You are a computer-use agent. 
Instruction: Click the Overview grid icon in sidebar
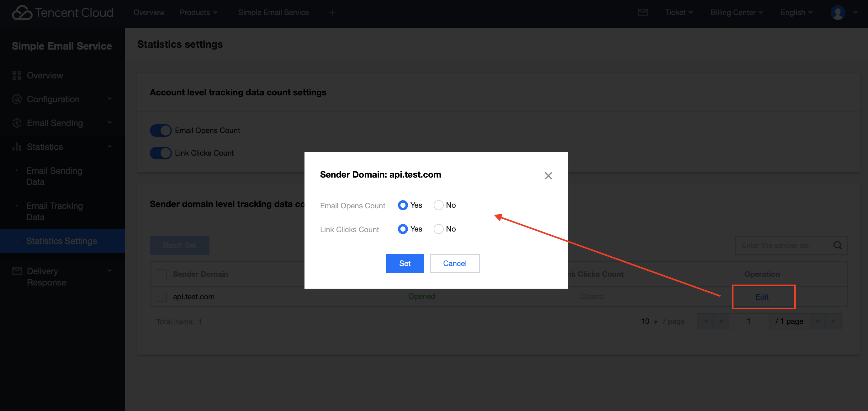pyautogui.click(x=17, y=75)
